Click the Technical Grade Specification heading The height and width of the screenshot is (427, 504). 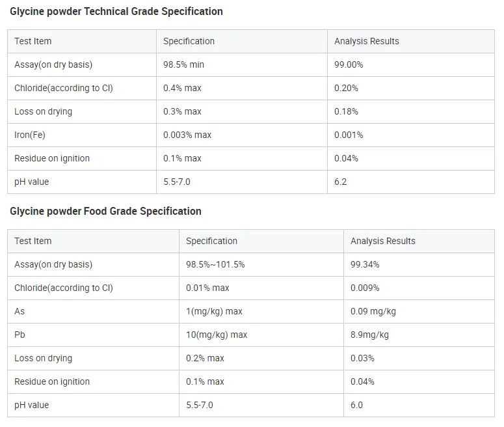click(x=116, y=12)
